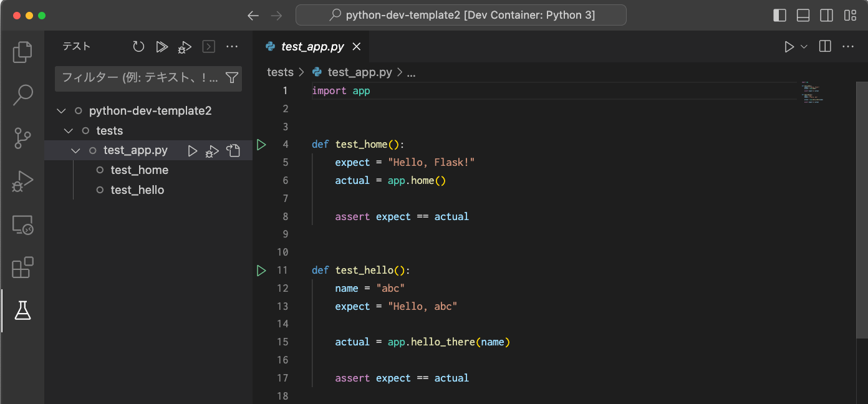Run tests in test_app.py row
The width and height of the screenshot is (868, 404).
[x=193, y=150]
